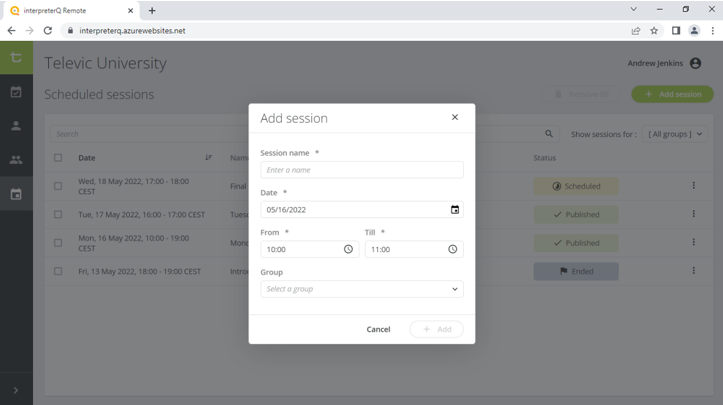Open more options for Fri 13 May session

pos(693,271)
